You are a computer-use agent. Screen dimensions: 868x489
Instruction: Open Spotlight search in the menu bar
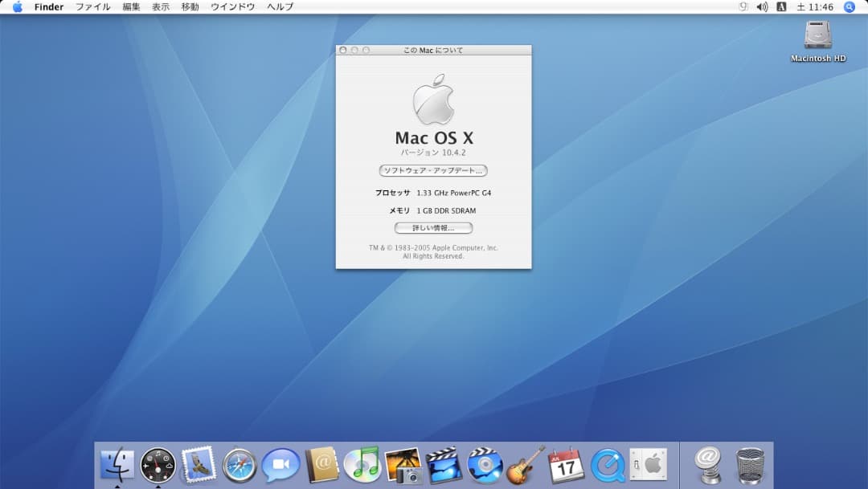[x=850, y=6]
